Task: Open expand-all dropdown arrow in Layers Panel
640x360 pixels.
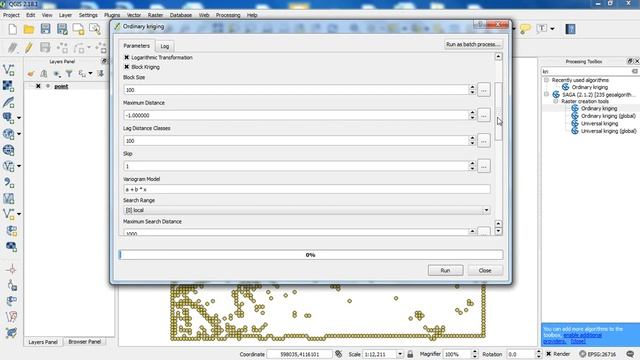Action: tap(90, 74)
